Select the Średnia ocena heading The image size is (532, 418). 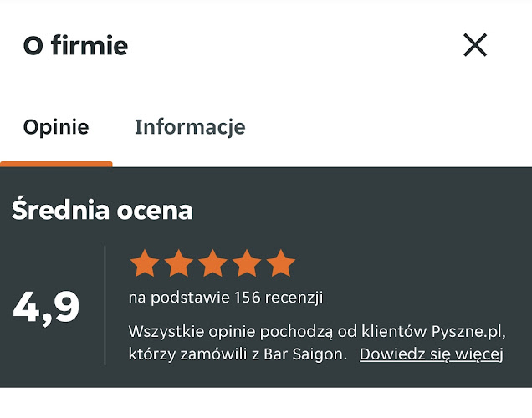(x=102, y=211)
